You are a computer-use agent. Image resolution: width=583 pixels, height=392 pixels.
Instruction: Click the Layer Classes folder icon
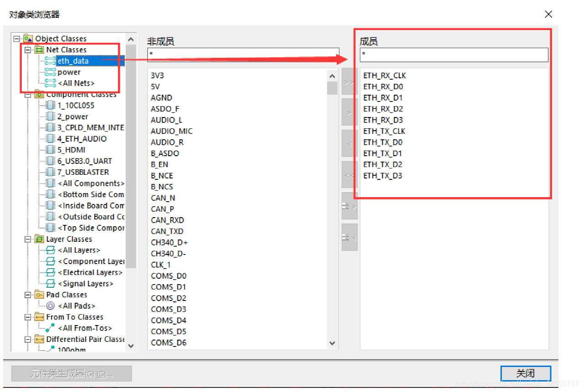coord(40,239)
